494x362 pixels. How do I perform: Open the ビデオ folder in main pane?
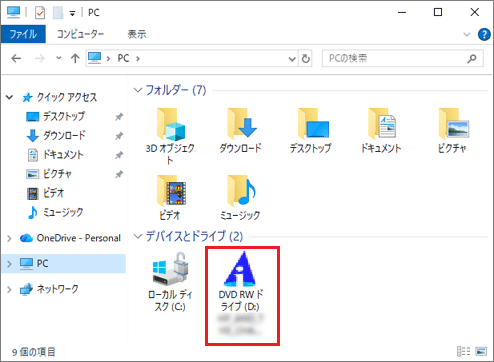point(170,197)
